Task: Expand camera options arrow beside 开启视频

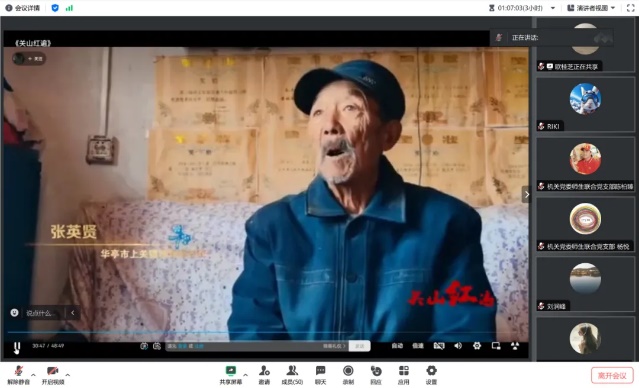Action: pos(68,375)
